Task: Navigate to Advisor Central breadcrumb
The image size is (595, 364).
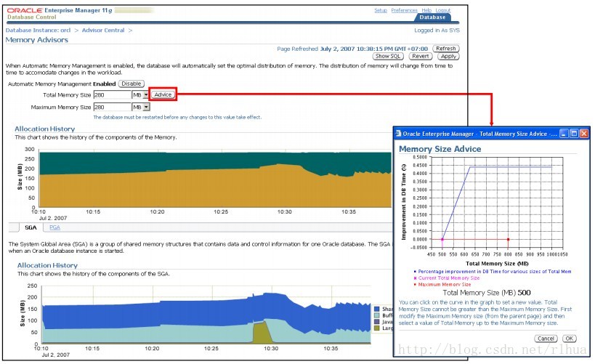Action: click(103, 30)
